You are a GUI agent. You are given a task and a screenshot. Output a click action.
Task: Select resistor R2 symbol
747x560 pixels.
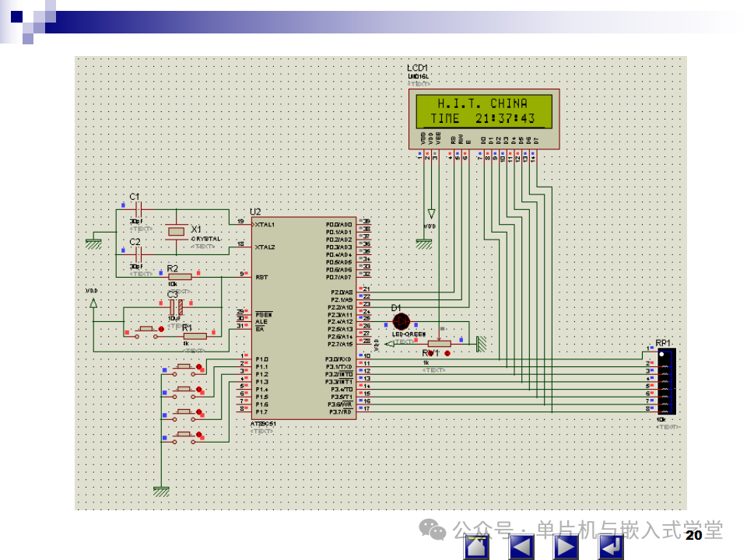tap(180, 277)
